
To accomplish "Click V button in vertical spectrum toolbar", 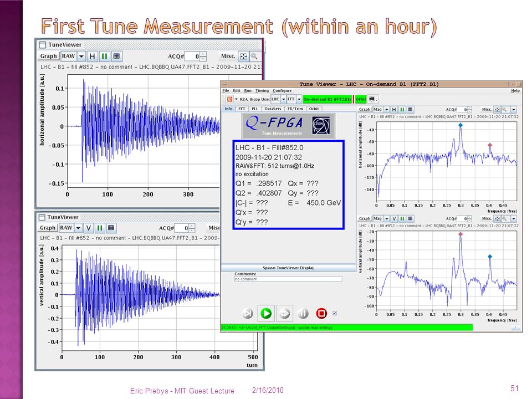I will [394, 218].
